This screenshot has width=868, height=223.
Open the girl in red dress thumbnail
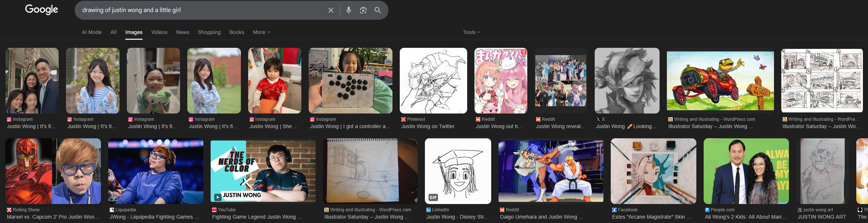(275, 81)
